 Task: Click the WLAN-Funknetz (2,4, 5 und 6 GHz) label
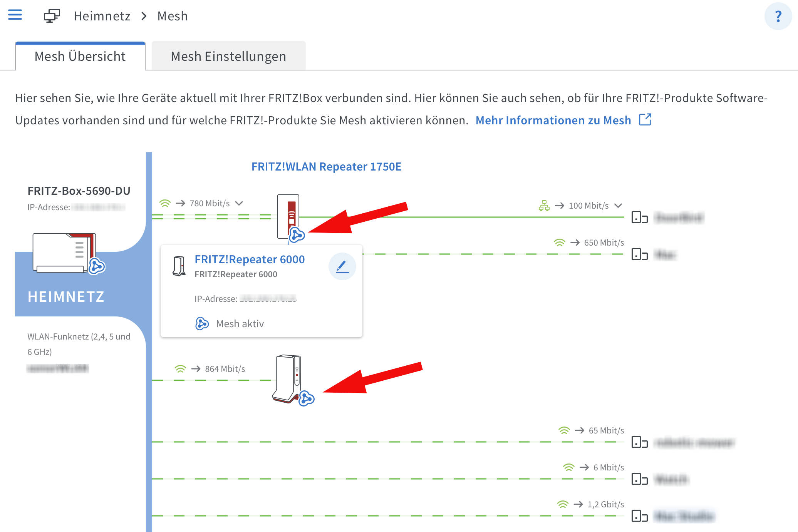(79, 344)
